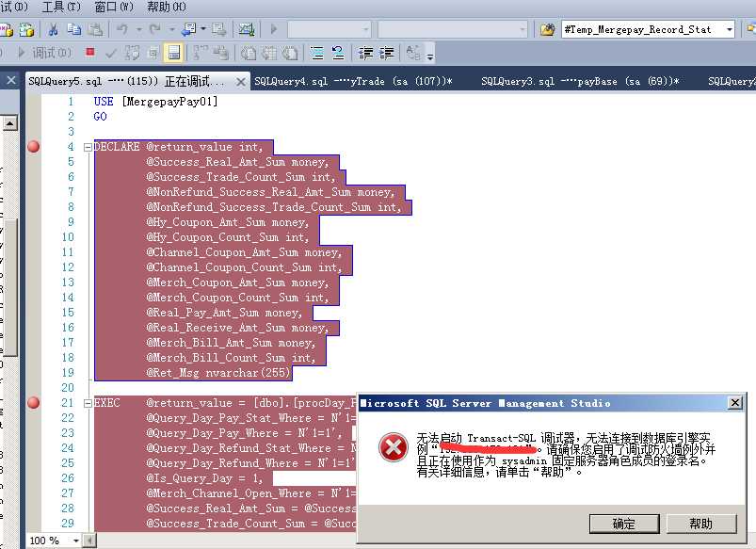
Task: Close the SQLQuery5.sql tab
Action: [241, 82]
